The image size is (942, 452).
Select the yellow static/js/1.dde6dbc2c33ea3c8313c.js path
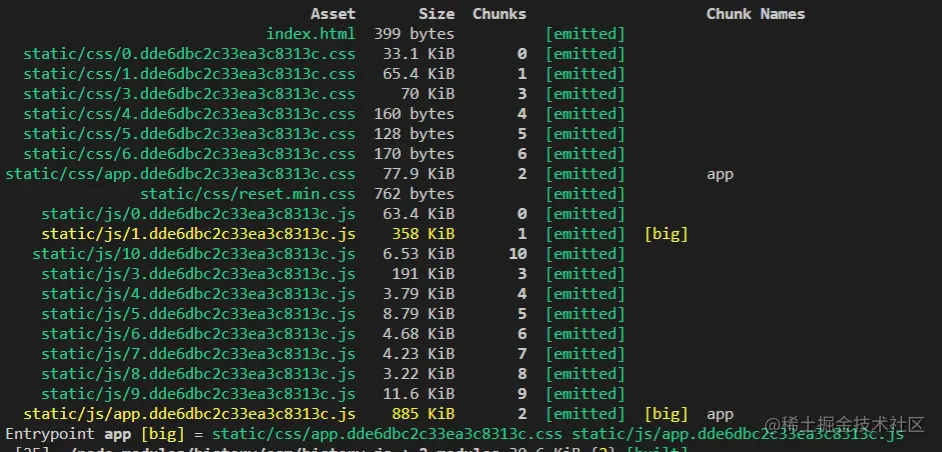(198, 234)
